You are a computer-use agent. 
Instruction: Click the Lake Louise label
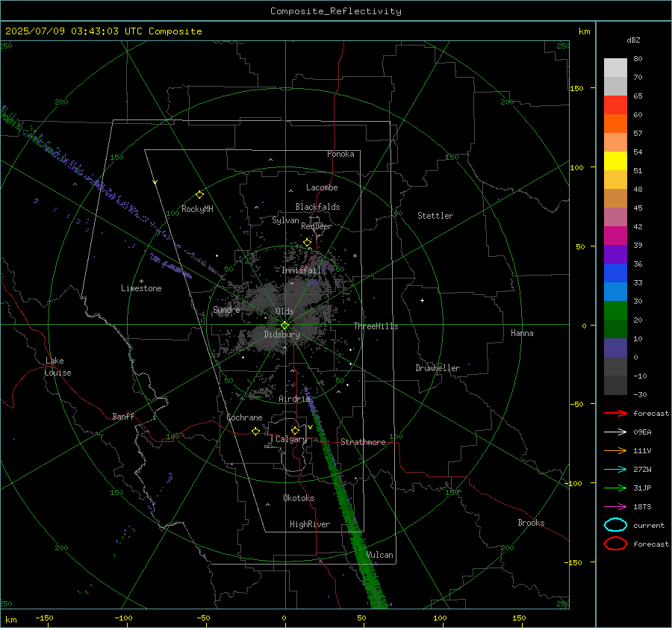pos(57,367)
